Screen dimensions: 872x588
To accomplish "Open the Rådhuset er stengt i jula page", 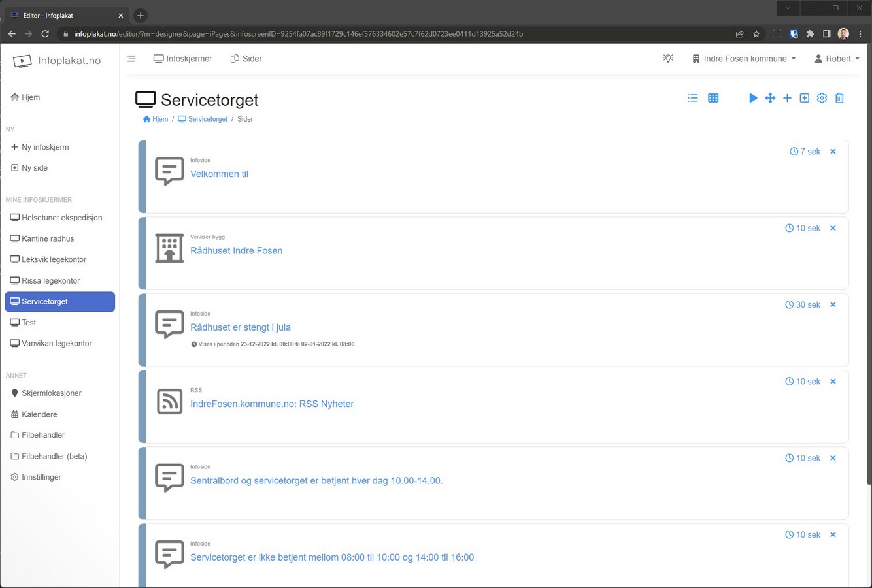I will coord(241,327).
